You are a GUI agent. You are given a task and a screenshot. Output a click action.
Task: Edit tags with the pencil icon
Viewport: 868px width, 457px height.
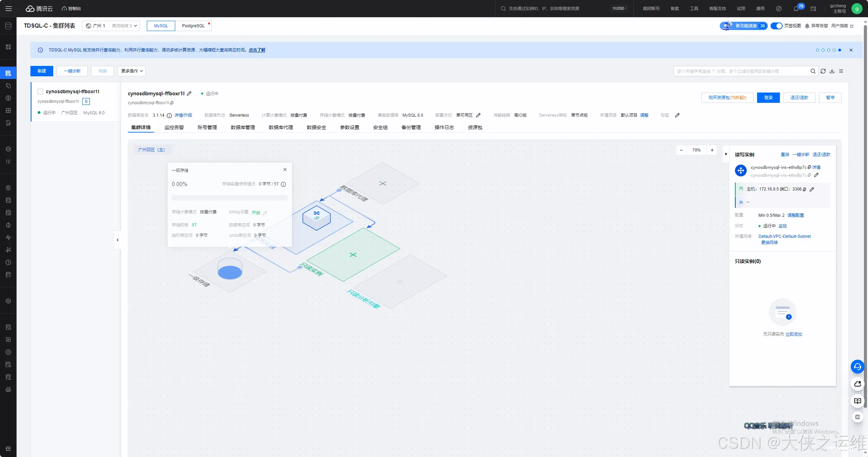click(677, 115)
